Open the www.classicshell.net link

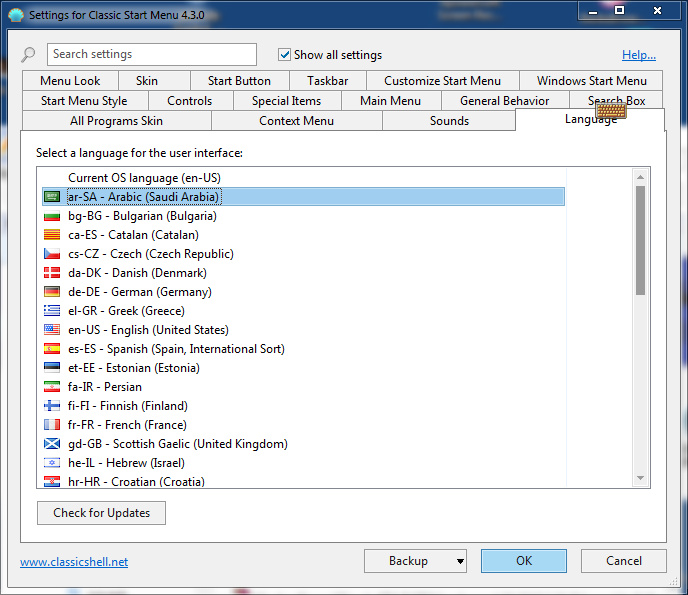(74, 562)
